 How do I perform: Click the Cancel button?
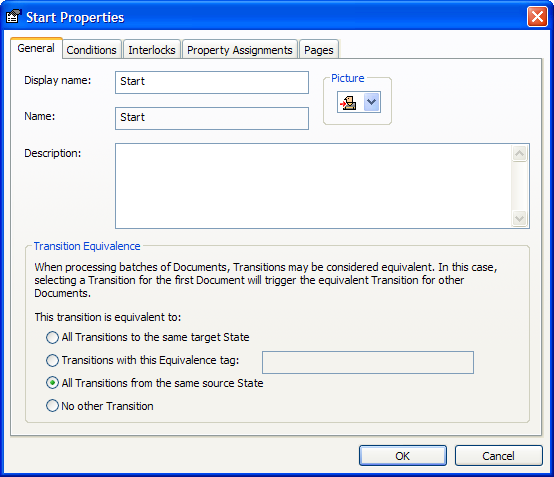[499, 456]
